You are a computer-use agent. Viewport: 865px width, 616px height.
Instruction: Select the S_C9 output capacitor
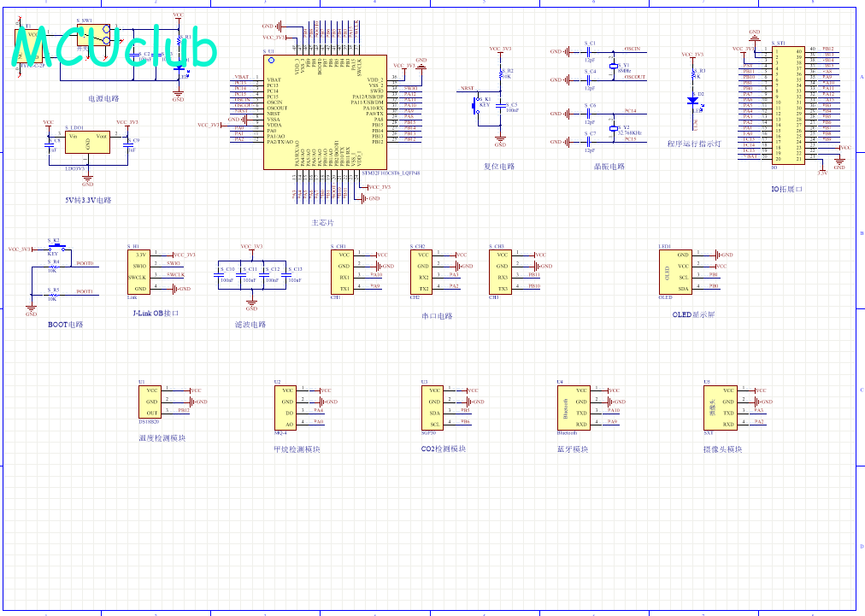coord(128,145)
